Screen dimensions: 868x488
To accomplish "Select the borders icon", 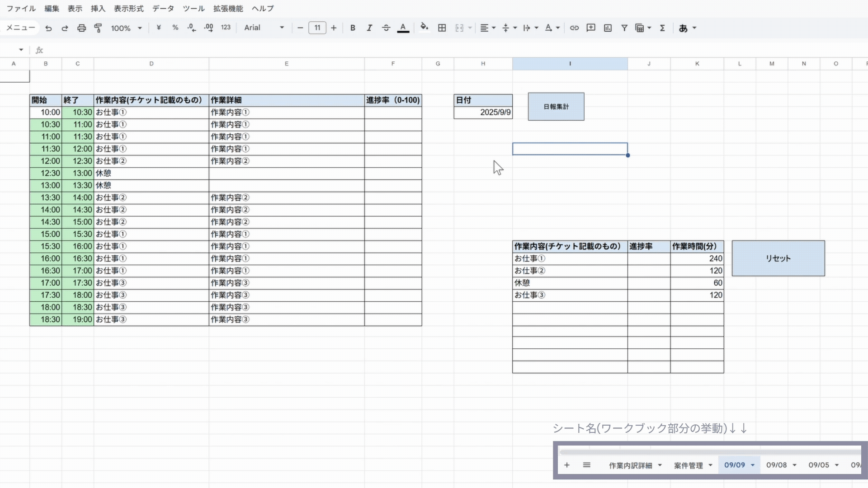I will point(442,28).
